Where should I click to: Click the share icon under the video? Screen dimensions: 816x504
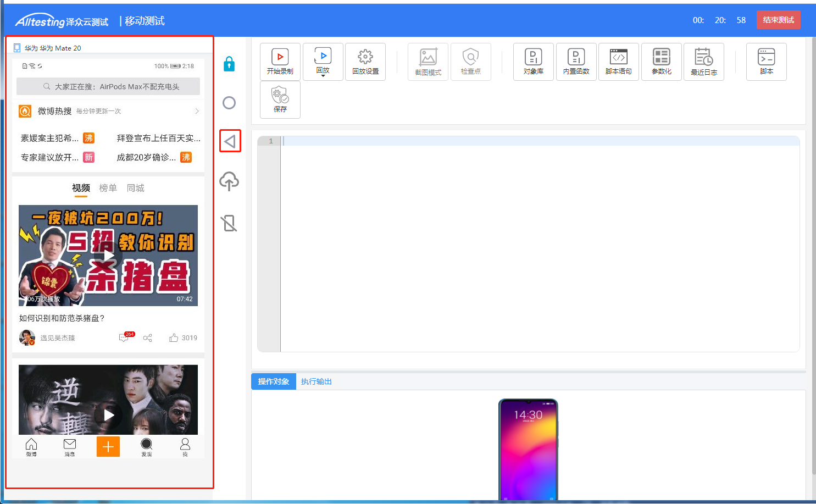147,338
